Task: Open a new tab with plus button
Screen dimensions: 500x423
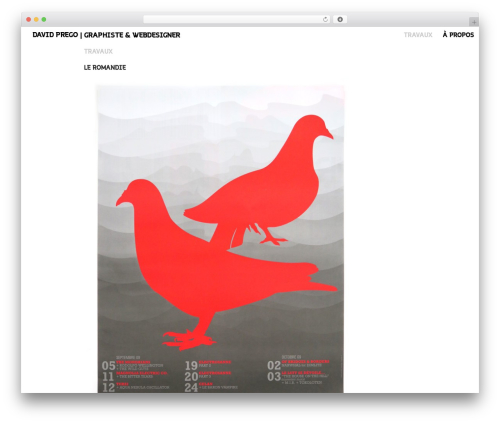Action: (x=474, y=22)
